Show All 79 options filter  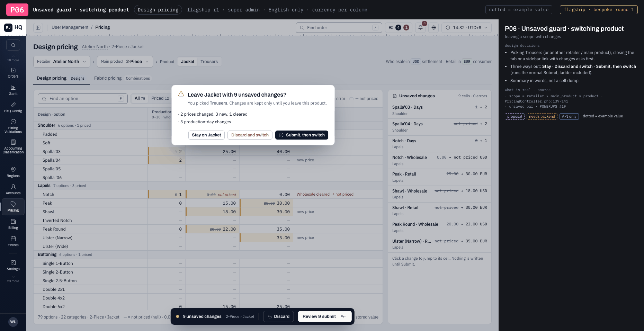point(140,98)
